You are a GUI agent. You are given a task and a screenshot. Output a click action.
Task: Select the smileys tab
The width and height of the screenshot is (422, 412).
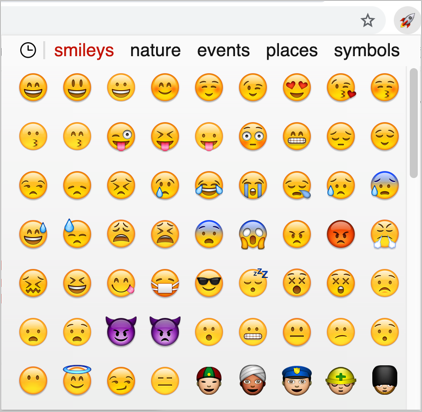pos(84,51)
